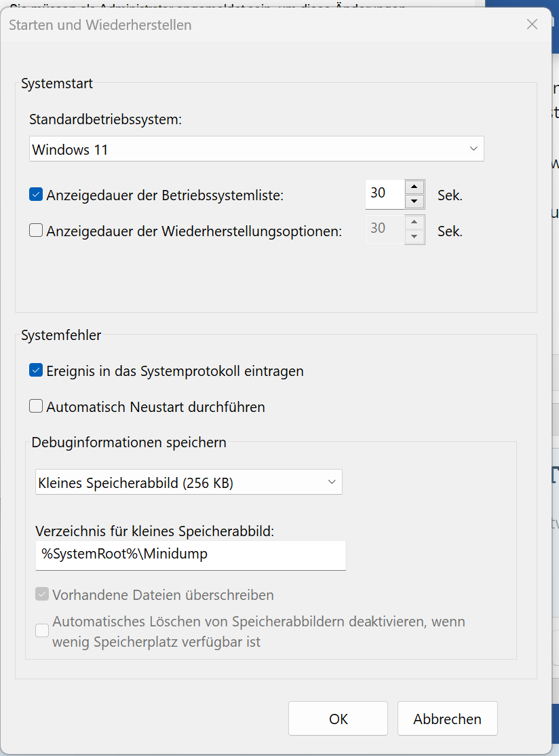
Task: Click the down arrow for Wiederherstellungsoptionen seconds
Action: pos(415,237)
